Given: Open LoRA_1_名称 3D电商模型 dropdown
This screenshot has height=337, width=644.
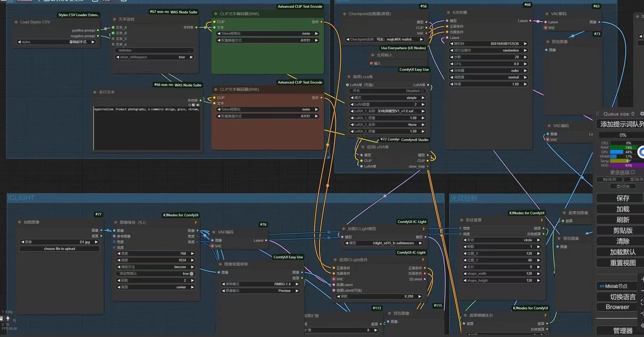Looking at the screenshot, I should (388, 111).
